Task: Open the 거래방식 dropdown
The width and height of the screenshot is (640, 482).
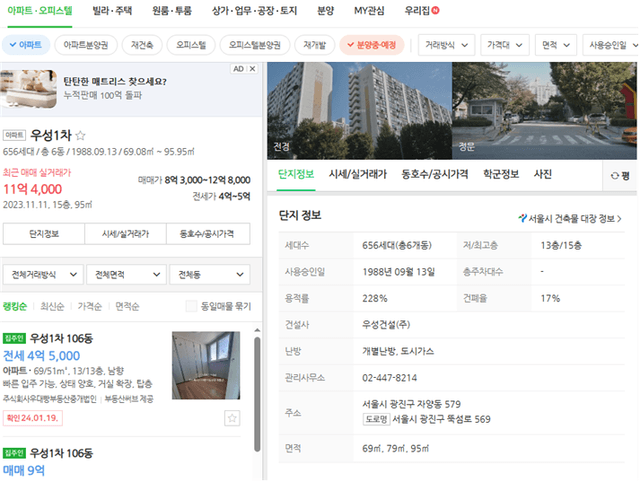Action: (x=447, y=45)
